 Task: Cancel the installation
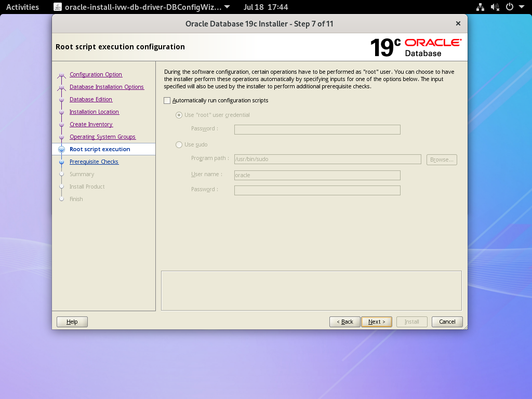coord(447,322)
